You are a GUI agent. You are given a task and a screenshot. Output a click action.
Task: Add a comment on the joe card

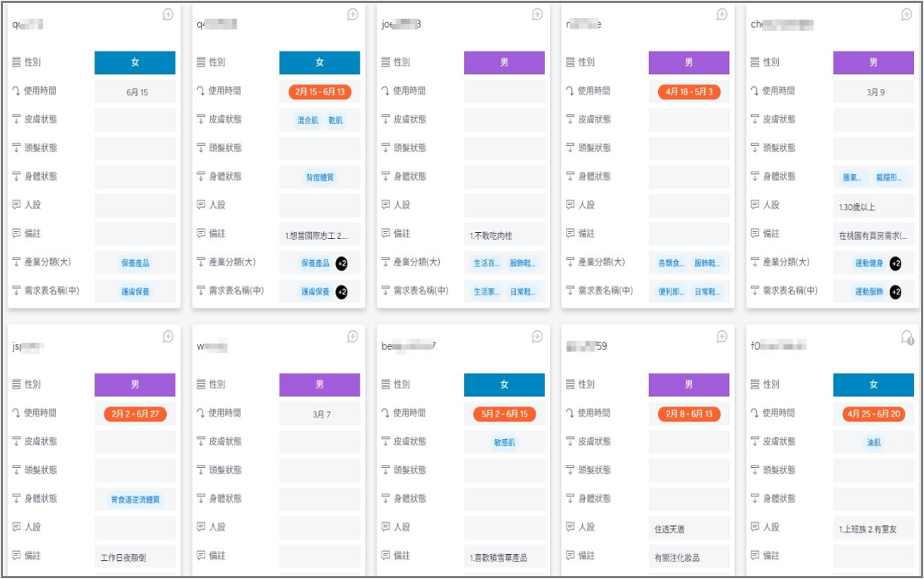pos(537,14)
